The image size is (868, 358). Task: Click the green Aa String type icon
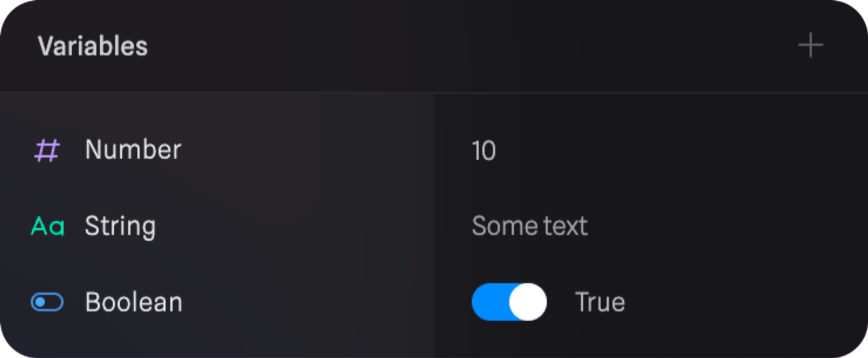[x=48, y=226]
